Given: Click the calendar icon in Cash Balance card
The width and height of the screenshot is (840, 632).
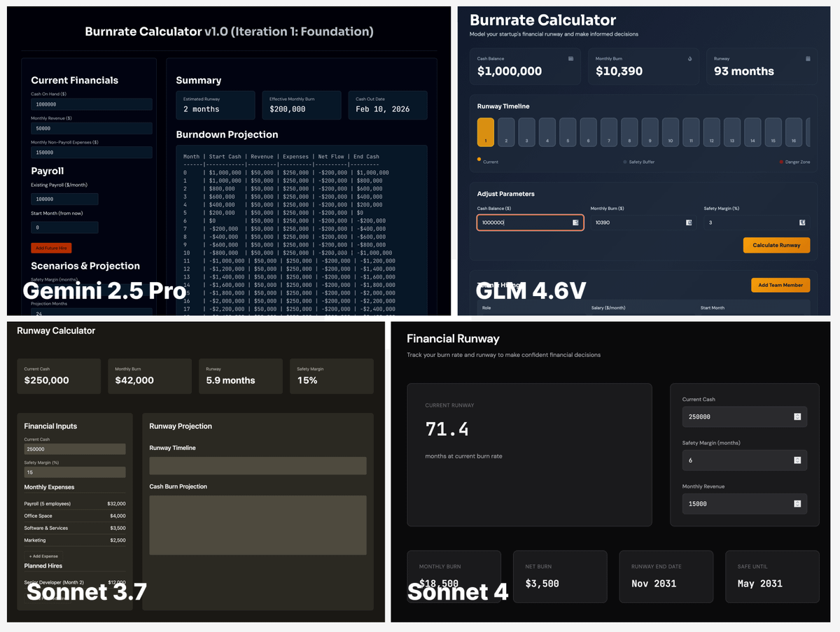Looking at the screenshot, I should click(x=570, y=59).
